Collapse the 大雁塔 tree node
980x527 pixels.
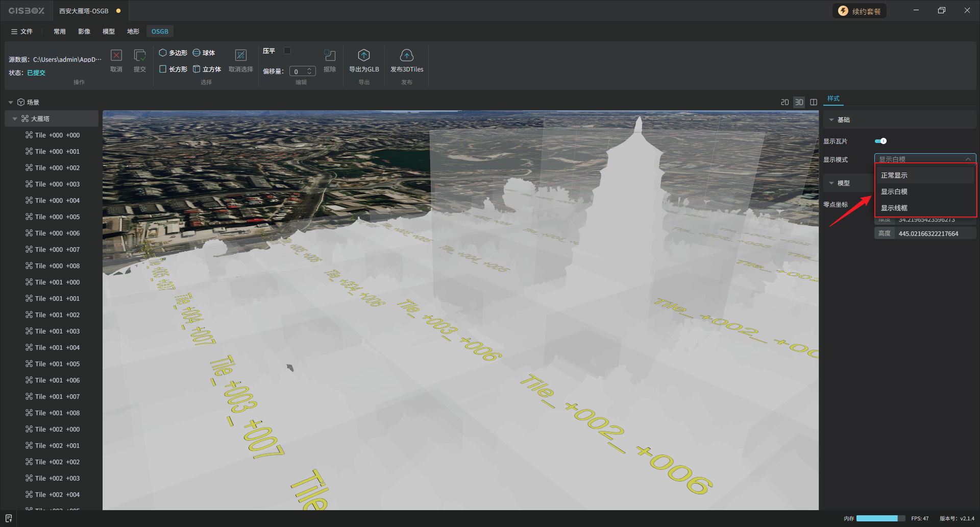(x=15, y=119)
